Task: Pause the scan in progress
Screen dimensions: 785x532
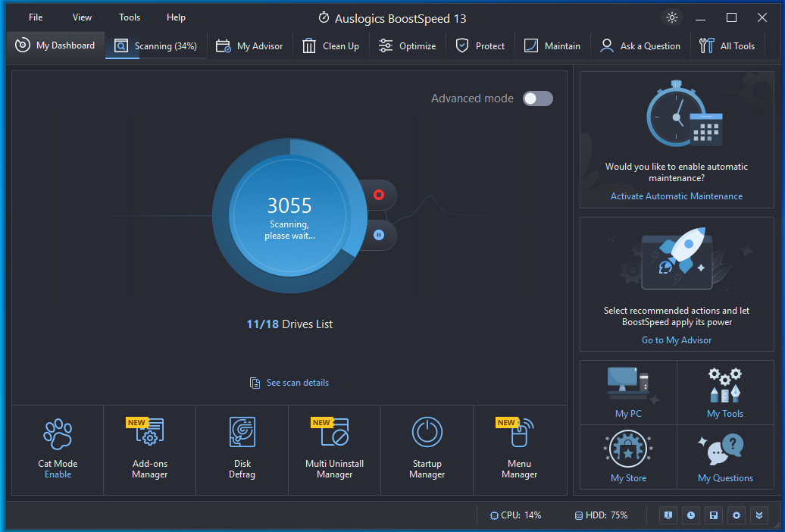Action: (379, 235)
